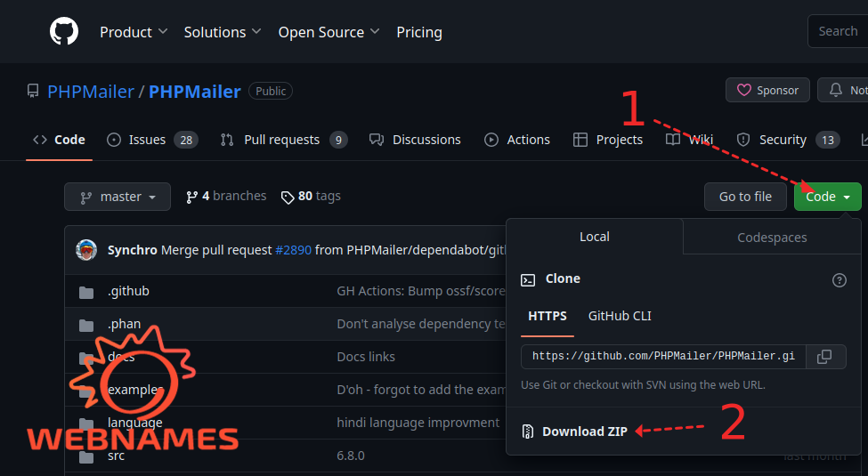Click the Security shield icon
Viewport: 868px width, 476px height.
pyautogui.click(x=743, y=140)
